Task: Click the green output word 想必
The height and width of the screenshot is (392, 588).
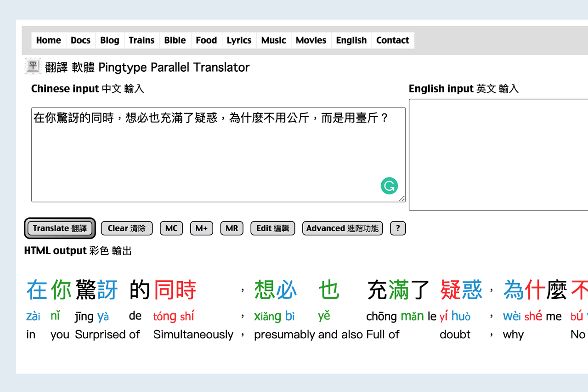Action: click(276, 290)
